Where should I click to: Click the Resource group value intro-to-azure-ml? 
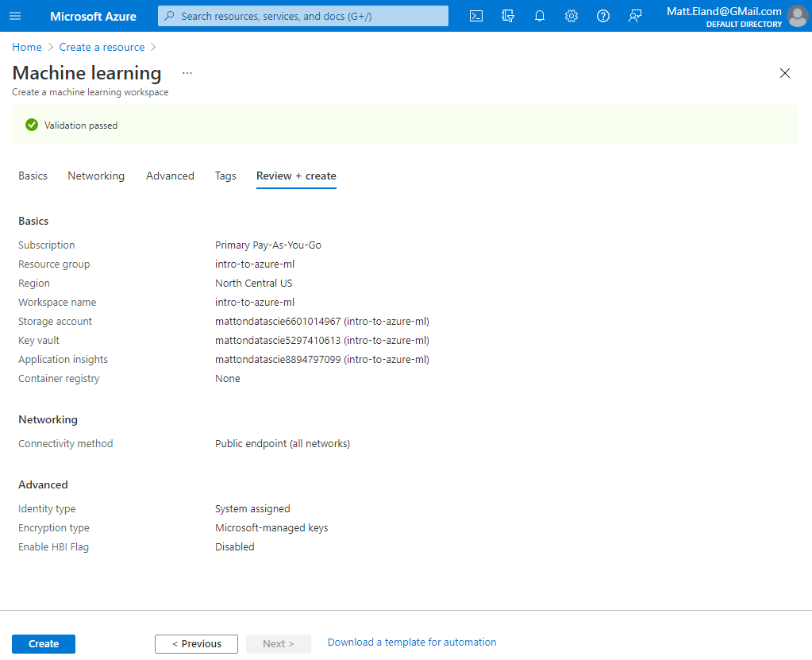pos(255,264)
